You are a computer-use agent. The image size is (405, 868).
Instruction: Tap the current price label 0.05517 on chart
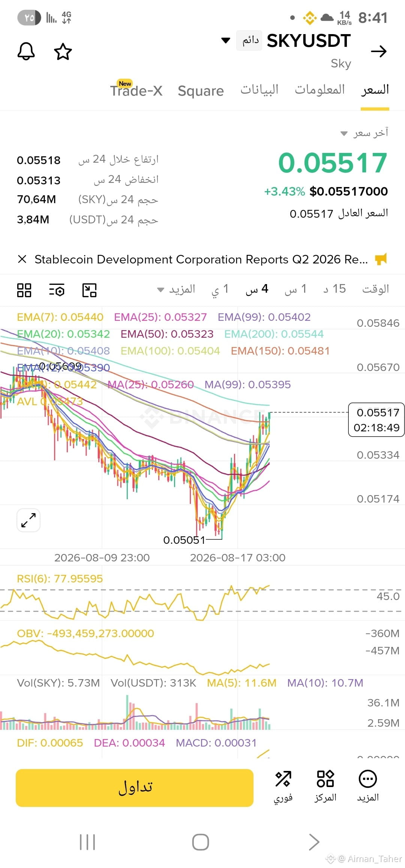[x=376, y=420]
